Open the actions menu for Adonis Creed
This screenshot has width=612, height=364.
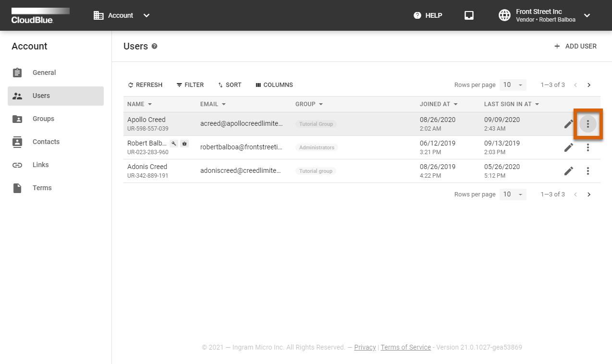(x=588, y=171)
